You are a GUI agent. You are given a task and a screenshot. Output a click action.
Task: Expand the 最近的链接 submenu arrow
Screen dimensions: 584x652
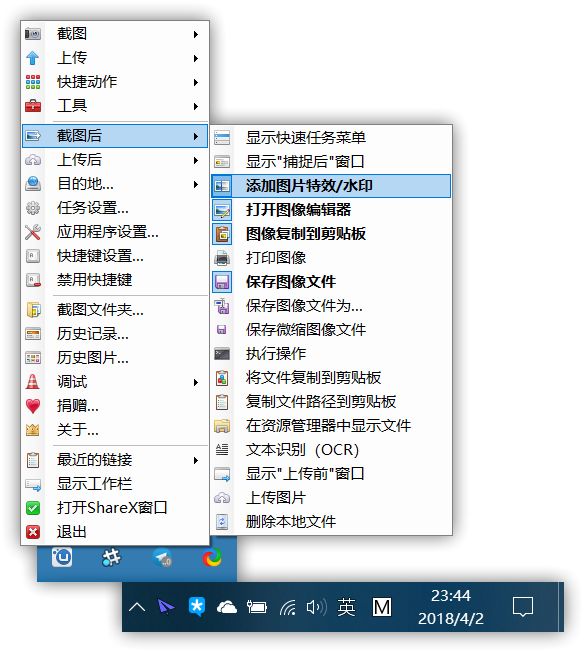(x=195, y=460)
